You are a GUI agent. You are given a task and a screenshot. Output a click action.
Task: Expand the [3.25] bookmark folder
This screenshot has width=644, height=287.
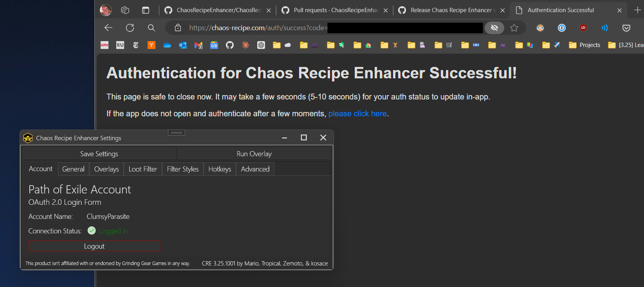[625, 45]
